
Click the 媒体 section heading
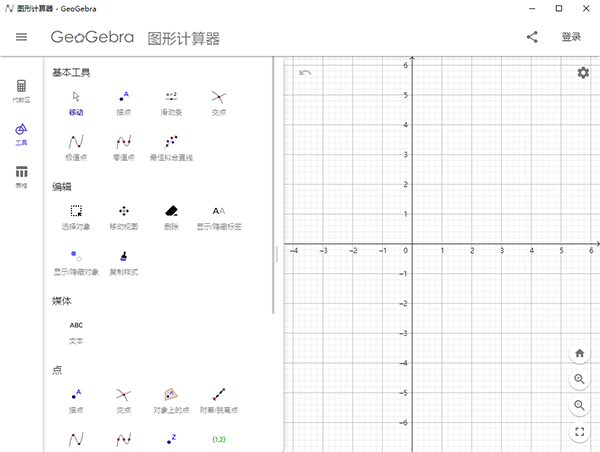pyautogui.click(x=62, y=301)
